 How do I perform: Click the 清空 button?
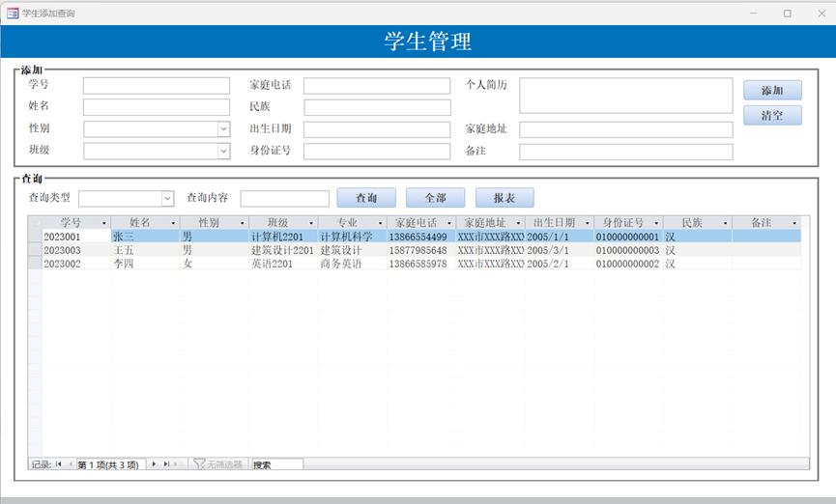point(772,115)
